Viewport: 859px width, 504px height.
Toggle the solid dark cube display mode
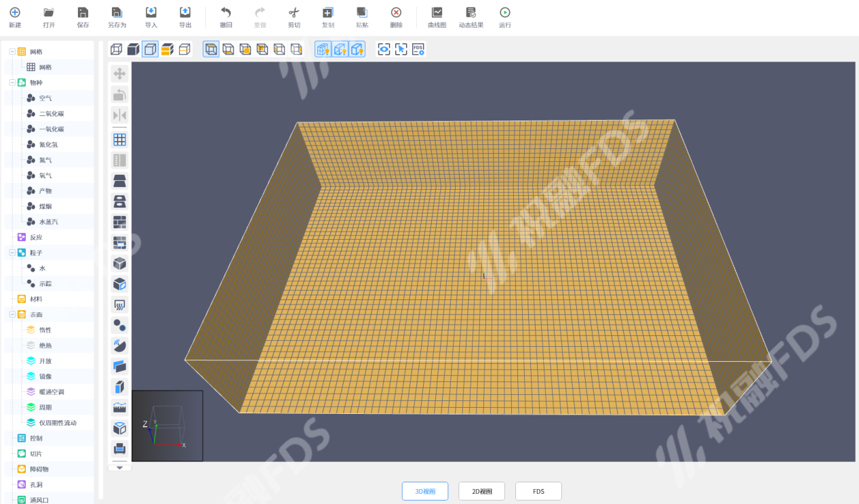134,49
